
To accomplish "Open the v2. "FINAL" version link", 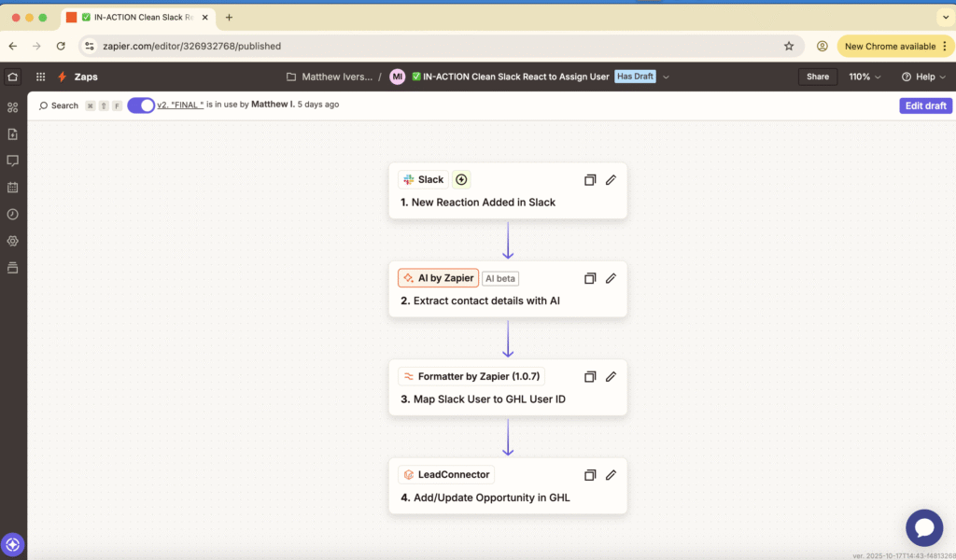I will [180, 105].
